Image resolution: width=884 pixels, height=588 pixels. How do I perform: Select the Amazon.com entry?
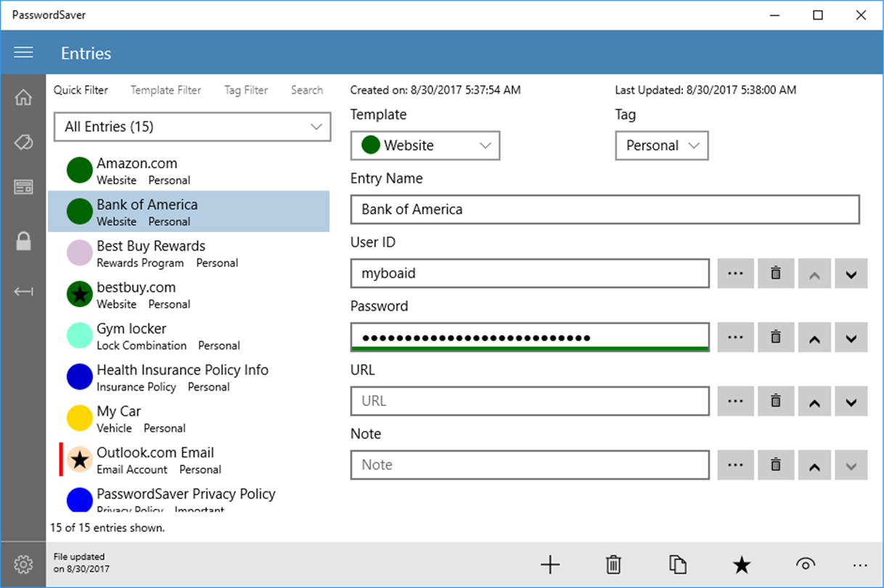(x=189, y=171)
